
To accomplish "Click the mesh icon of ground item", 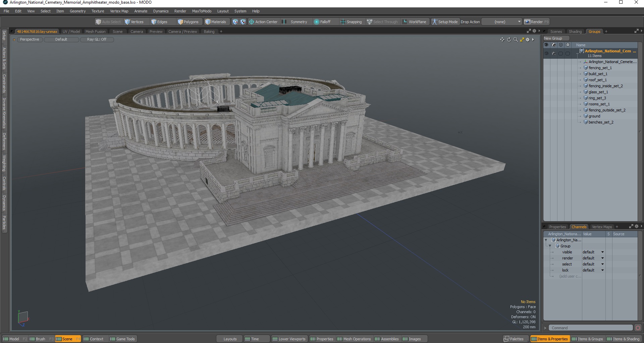I will pos(586,116).
